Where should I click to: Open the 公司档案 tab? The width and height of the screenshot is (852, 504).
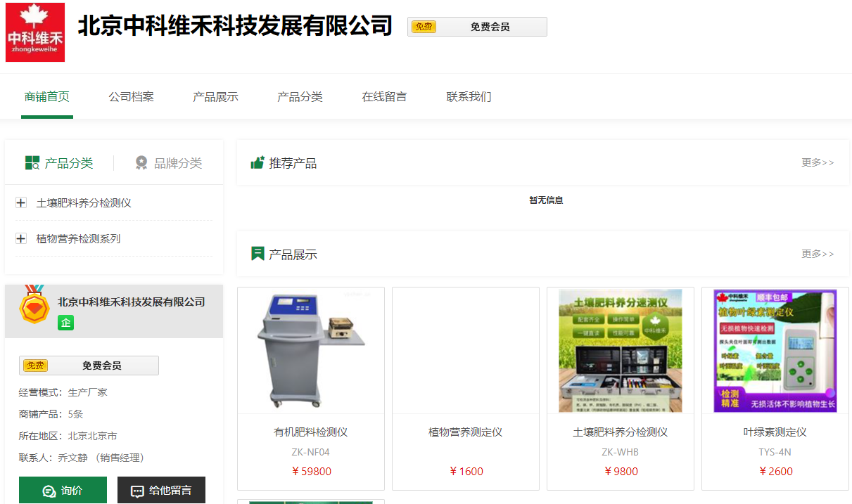(132, 97)
